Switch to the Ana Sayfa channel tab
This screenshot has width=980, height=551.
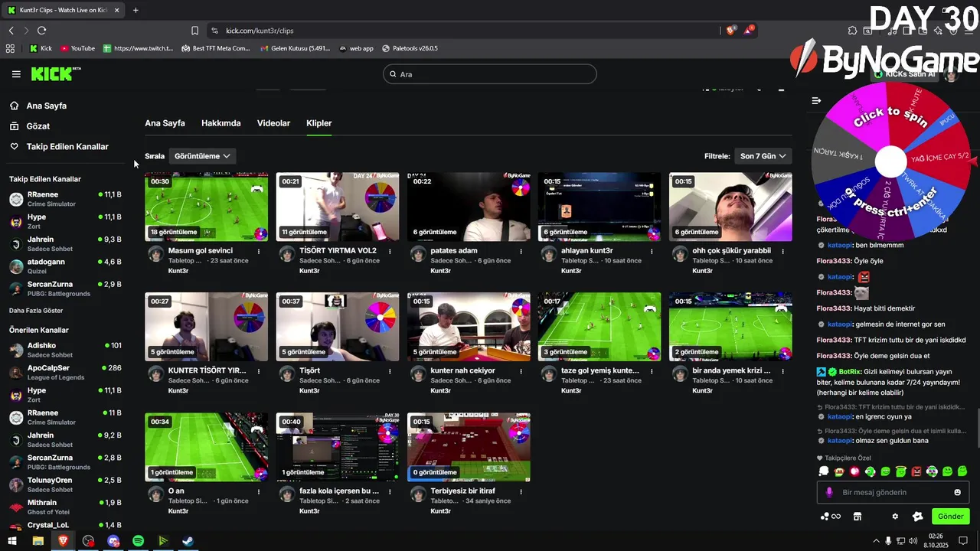(165, 123)
